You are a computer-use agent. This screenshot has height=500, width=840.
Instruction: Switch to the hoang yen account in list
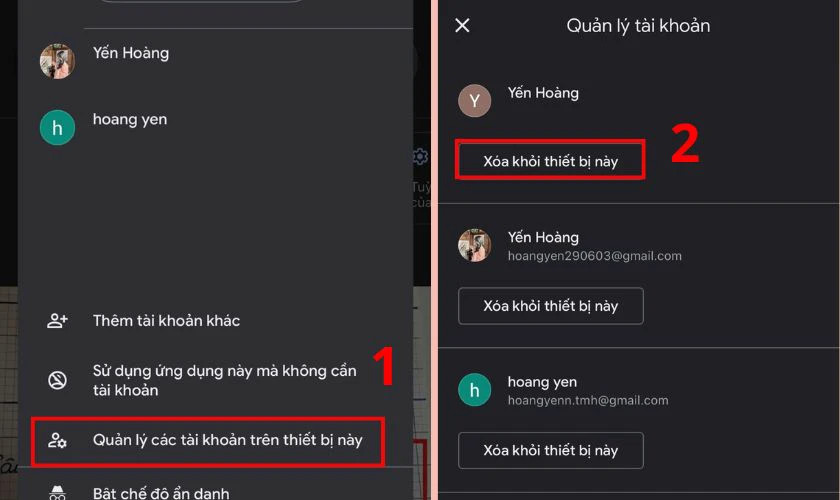(x=130, y=120)
